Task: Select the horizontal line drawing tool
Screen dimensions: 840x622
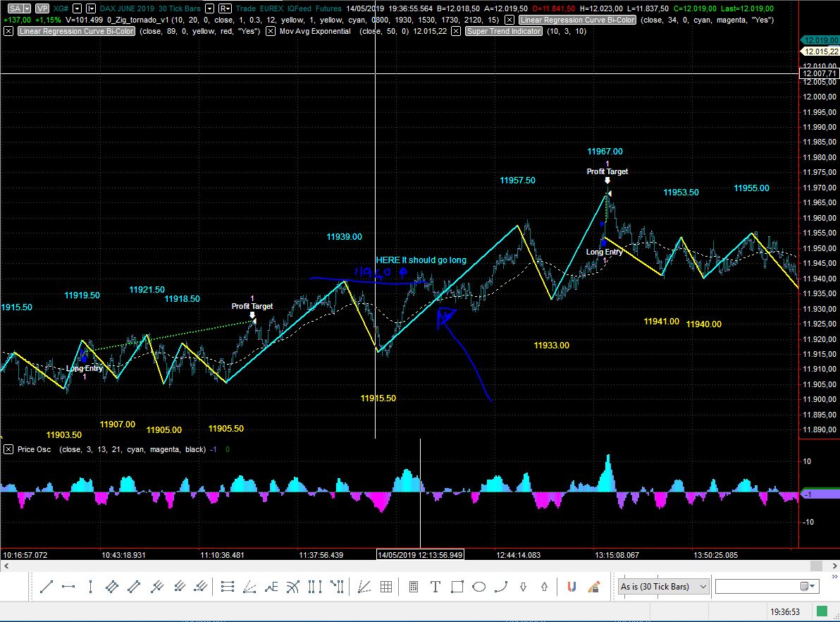Action: click(x=68, y=587)
